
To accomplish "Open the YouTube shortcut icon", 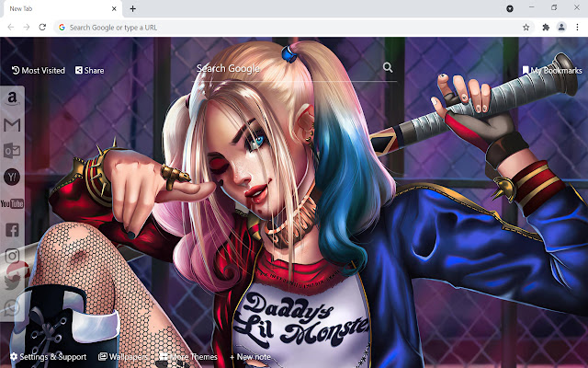I will pyautogui.click(x=12, y=203).
